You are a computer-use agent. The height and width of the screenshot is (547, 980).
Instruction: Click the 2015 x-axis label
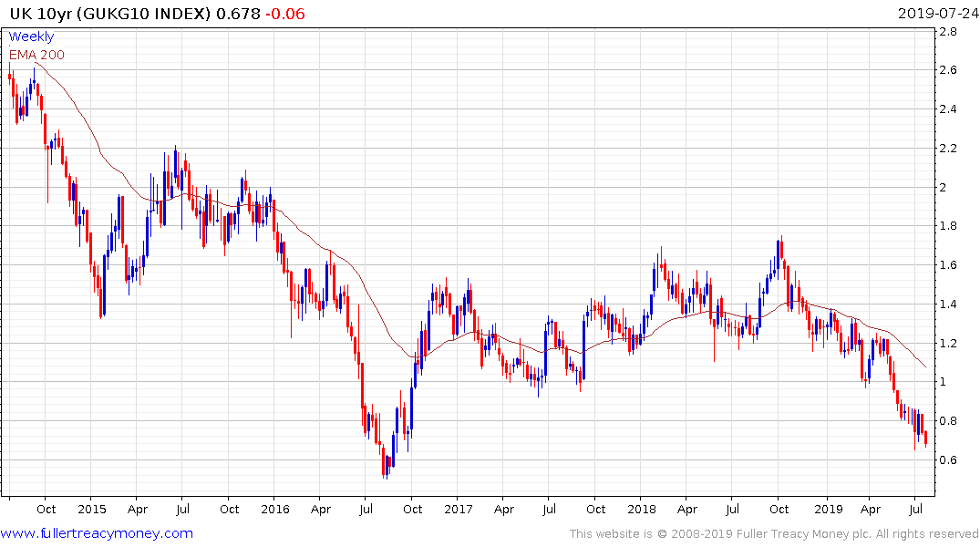tap(92, 509)
